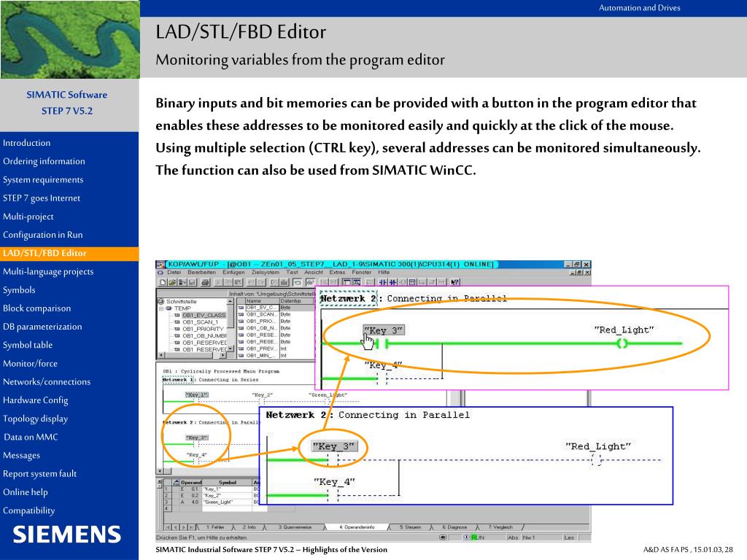Click the New block toolbar icon
The height and width of the screenshot is (560, 747).
pyautogui.click(x=163, y=282)
